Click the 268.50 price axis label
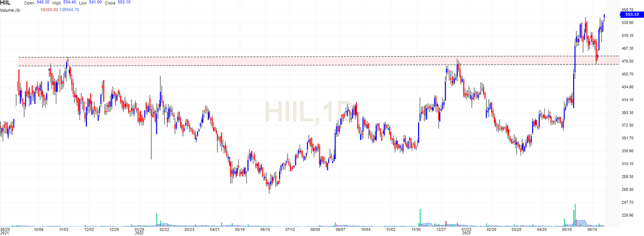This screenshot has height=236, width=644. point(628,189)
